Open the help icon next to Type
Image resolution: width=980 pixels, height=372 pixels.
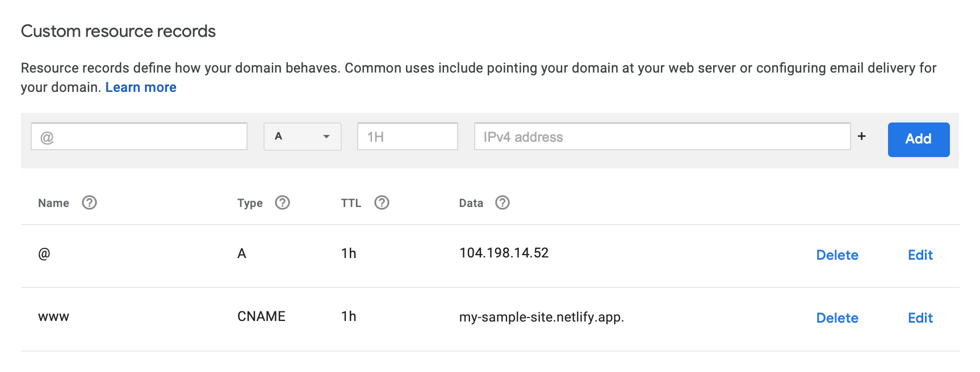pos(282,202)
